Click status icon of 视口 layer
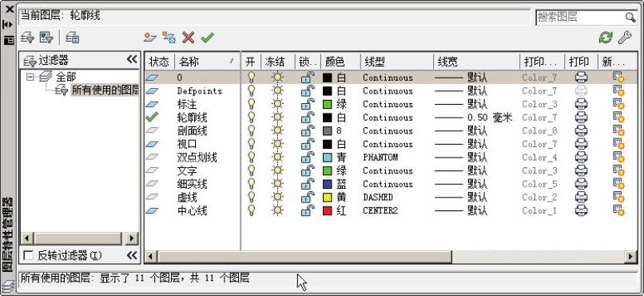 click(152, 144)
